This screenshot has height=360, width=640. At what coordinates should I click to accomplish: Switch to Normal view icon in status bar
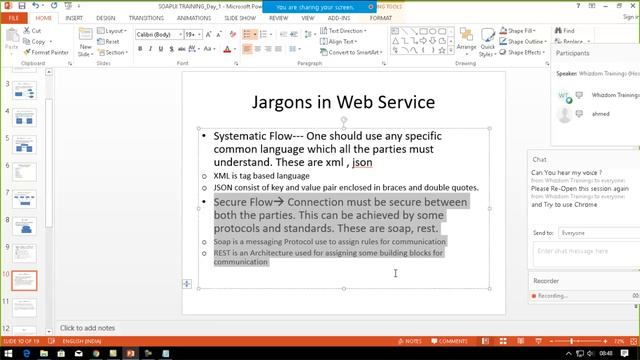[x=485, y=341]
